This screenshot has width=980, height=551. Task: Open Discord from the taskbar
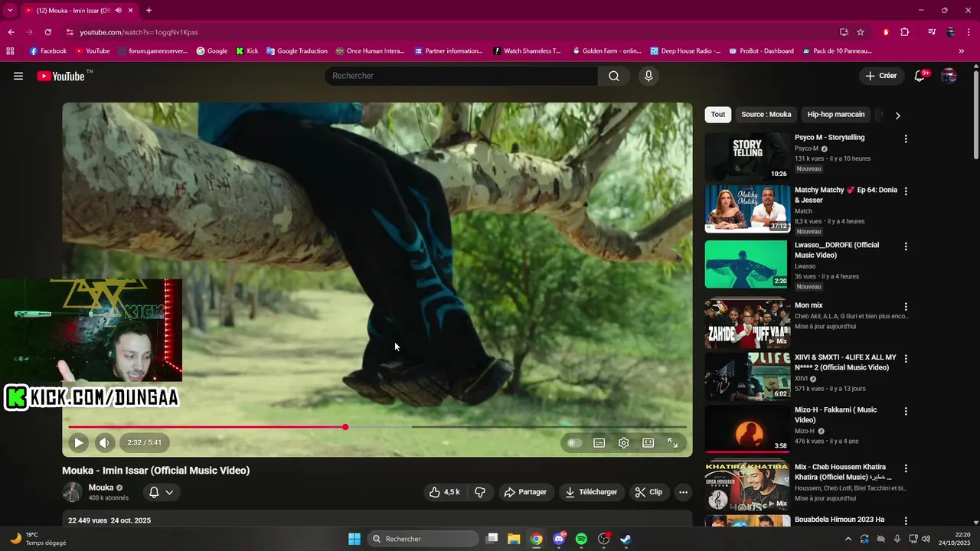[559, 539]
